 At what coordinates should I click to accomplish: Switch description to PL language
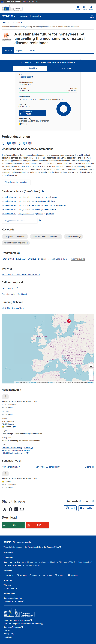(30, 143)
